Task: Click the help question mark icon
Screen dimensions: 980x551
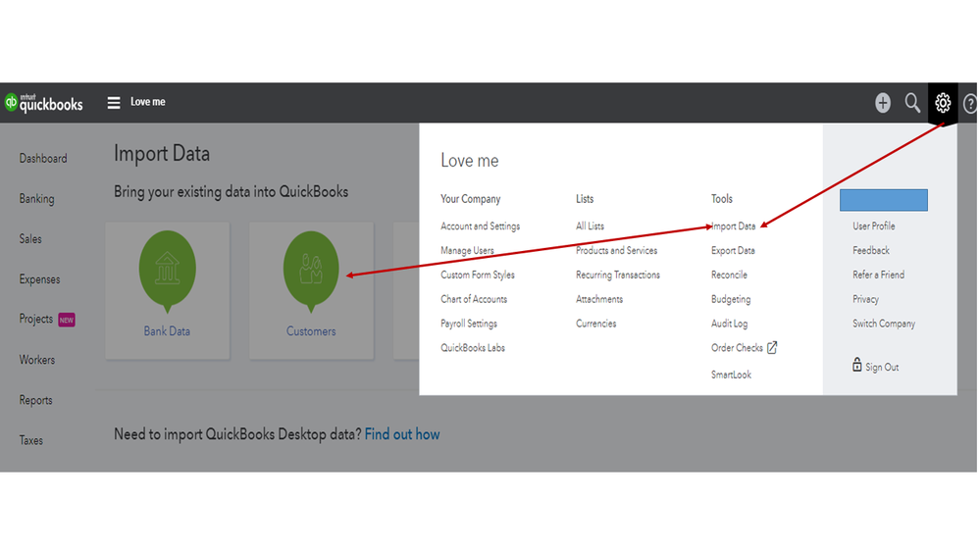Action: tap(970, 103)
